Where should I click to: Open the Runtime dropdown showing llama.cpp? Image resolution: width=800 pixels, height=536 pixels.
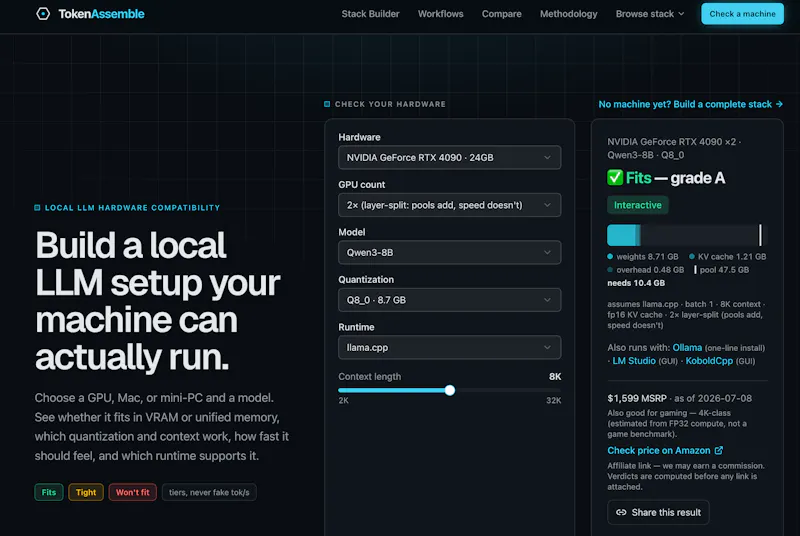[449, 347]
